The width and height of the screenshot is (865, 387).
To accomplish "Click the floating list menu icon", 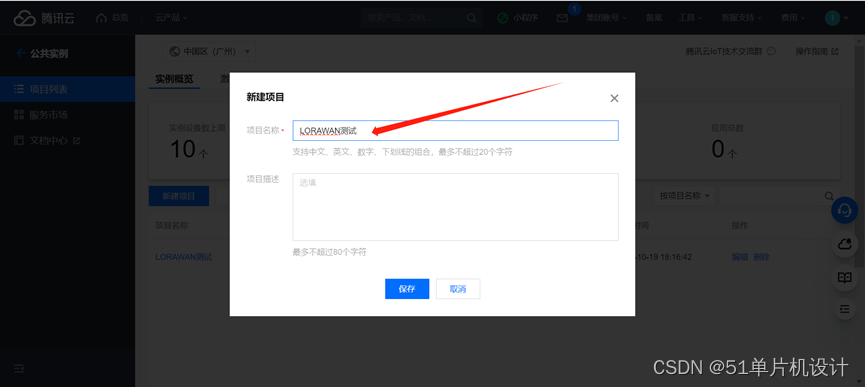I will 845,309.
